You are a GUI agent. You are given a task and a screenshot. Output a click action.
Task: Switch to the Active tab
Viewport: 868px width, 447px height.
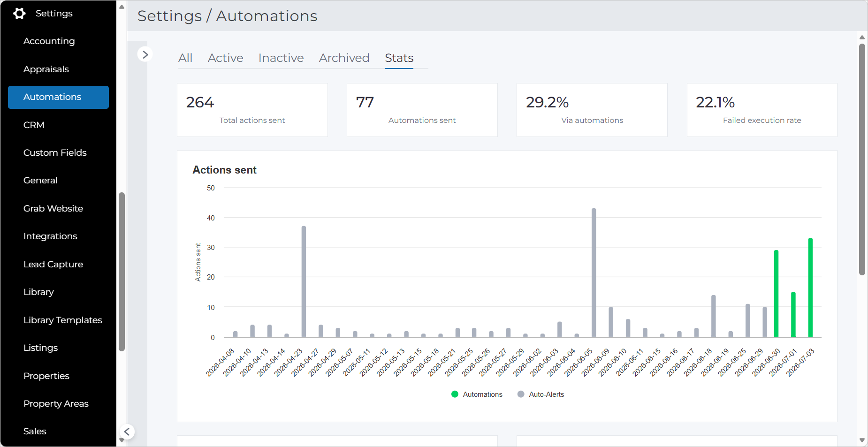point(225,58)
